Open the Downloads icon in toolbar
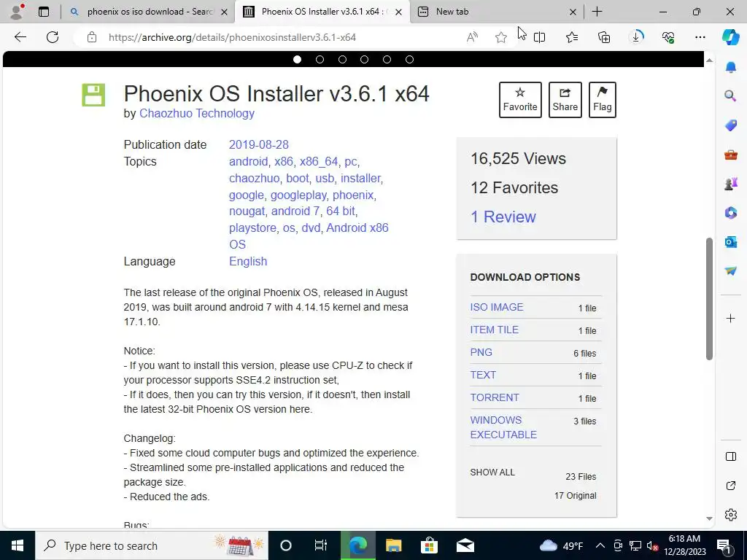Image resolution: width=747 pixels, height=560 pixels. click(x=636, y=37)
